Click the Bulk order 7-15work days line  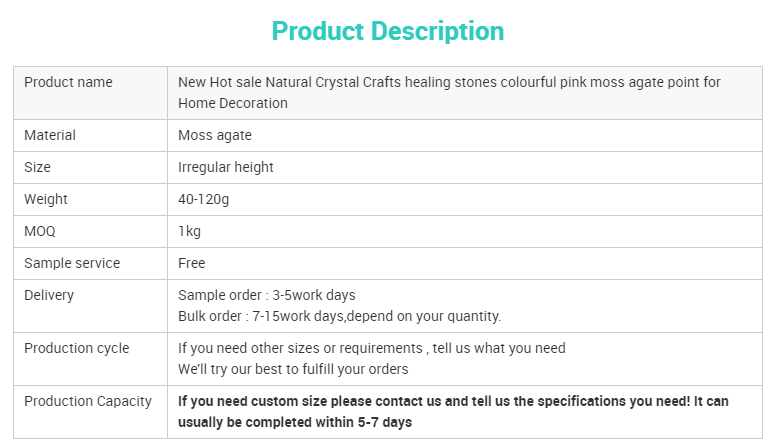(339, 316)
